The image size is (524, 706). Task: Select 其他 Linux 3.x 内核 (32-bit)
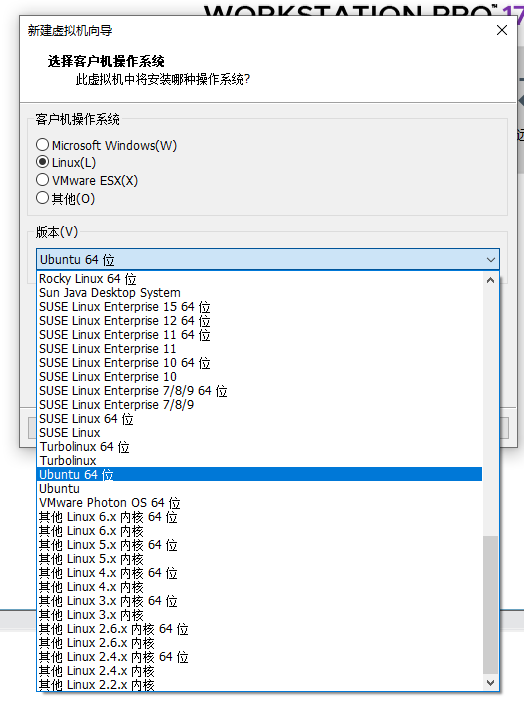[x=260, y=614]
